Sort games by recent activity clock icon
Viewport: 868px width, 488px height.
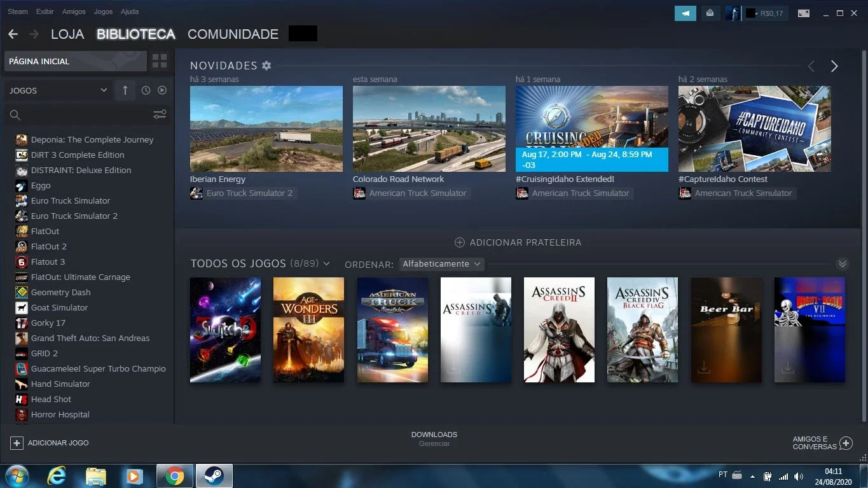click(x=146, y=90)
